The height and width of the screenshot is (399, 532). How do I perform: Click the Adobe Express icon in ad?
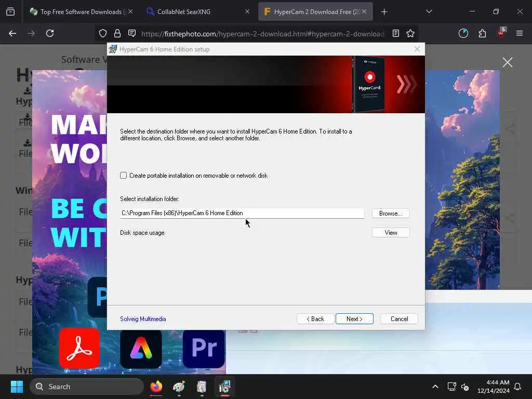[141, 349]
